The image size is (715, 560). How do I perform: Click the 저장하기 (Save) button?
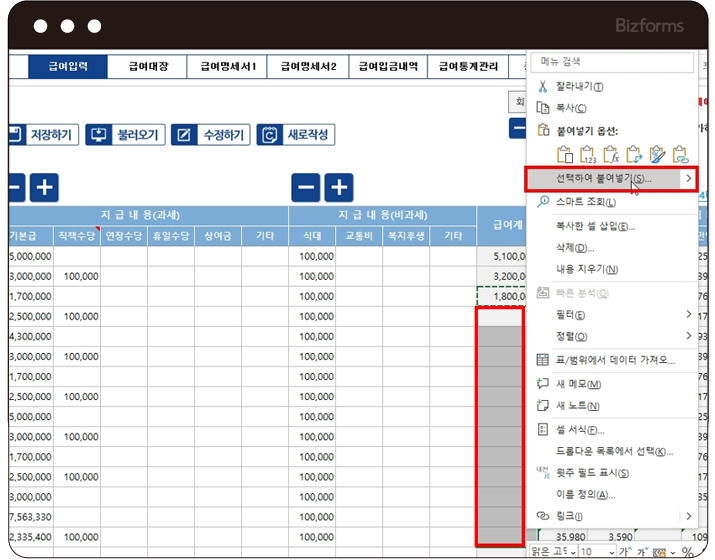[x=44, y=135]
